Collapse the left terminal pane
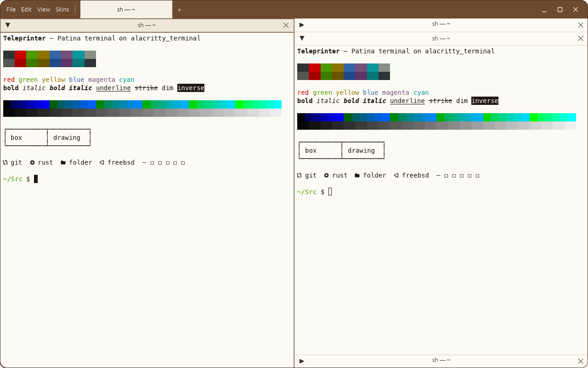Viewport: 588px width, 368px height. pyautogui.click(x=8, y=25)
